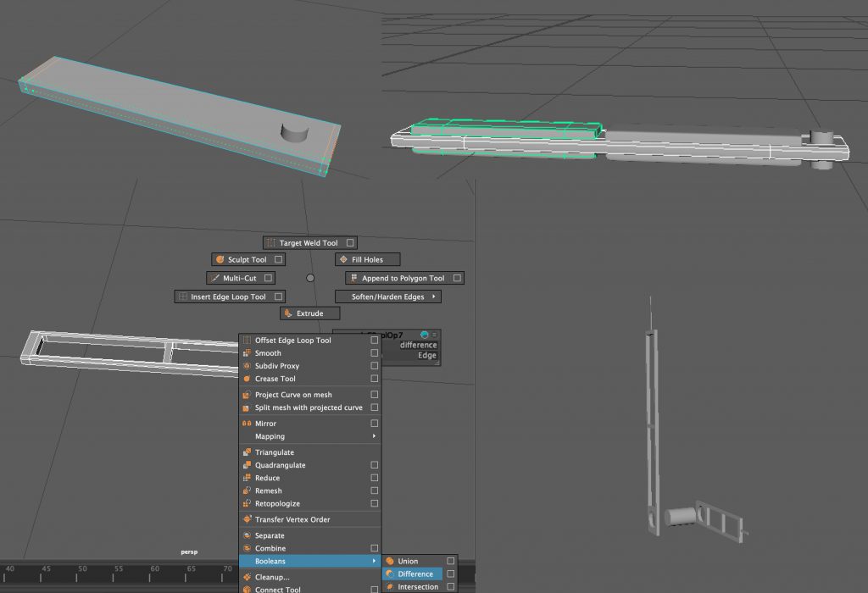Click the Smooth icon
The image size is (868, 593).
247,353
